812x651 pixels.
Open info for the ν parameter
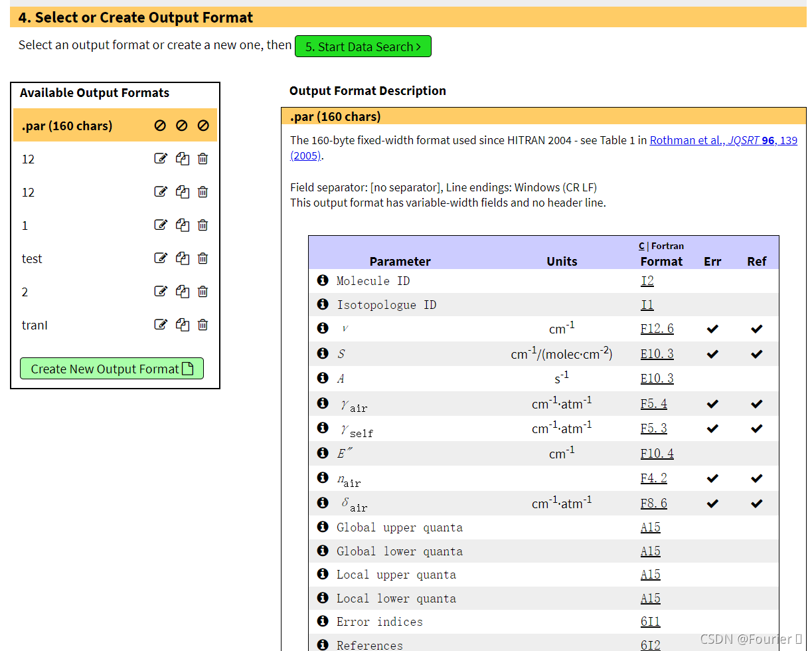coord(323,328)
